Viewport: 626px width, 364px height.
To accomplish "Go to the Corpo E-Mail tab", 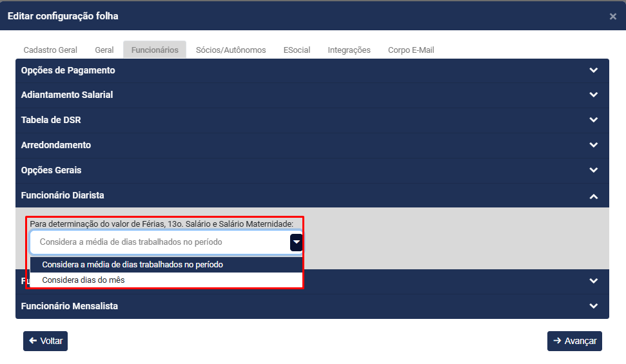I will pyautogui.click(x=411, y=50).
